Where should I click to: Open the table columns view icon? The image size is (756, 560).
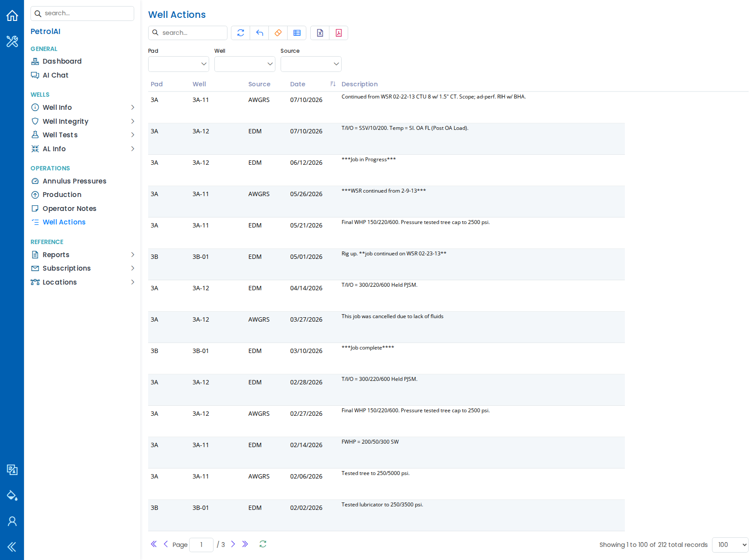click(297, 33)
